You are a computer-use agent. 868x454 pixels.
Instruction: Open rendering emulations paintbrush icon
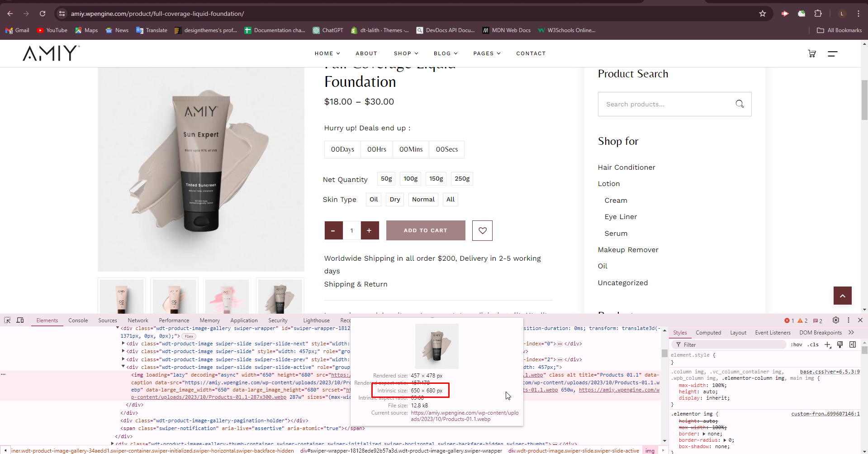pyautogui.click(x=840, y=344)
